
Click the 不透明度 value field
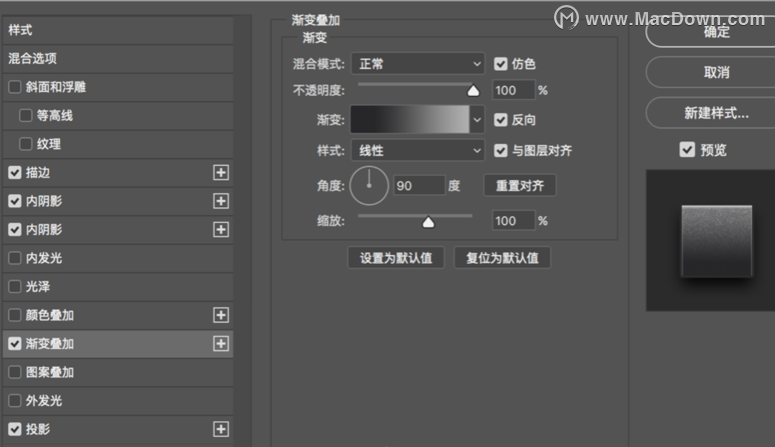514,90
